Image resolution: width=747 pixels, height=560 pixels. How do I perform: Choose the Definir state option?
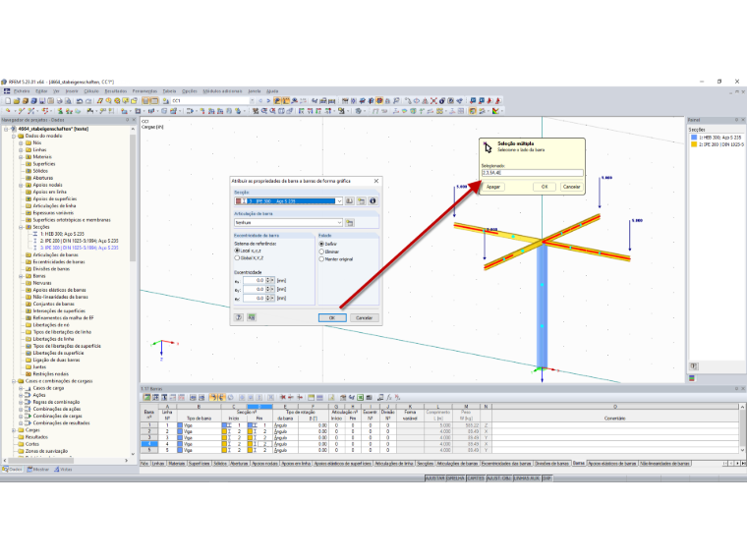point(321,244)
